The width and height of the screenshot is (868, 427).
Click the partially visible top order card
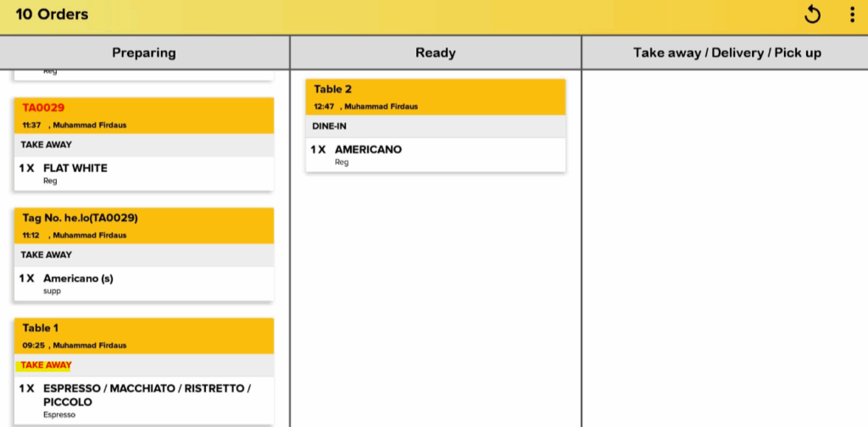(x=144, y=74)
